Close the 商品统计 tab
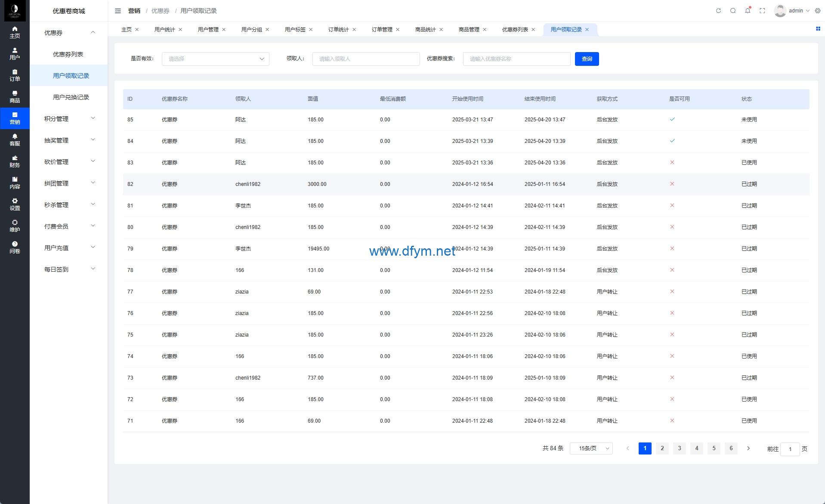This screenshot has width=825, height=504. 441,30
